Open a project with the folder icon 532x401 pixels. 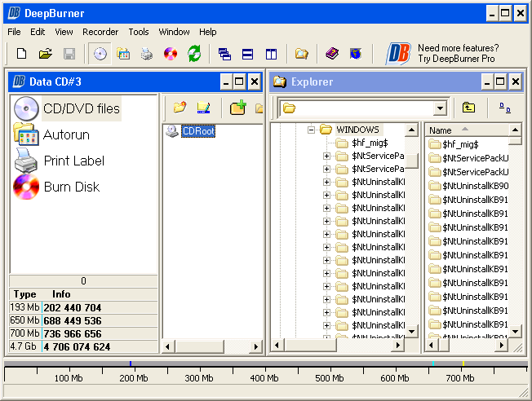45,54
